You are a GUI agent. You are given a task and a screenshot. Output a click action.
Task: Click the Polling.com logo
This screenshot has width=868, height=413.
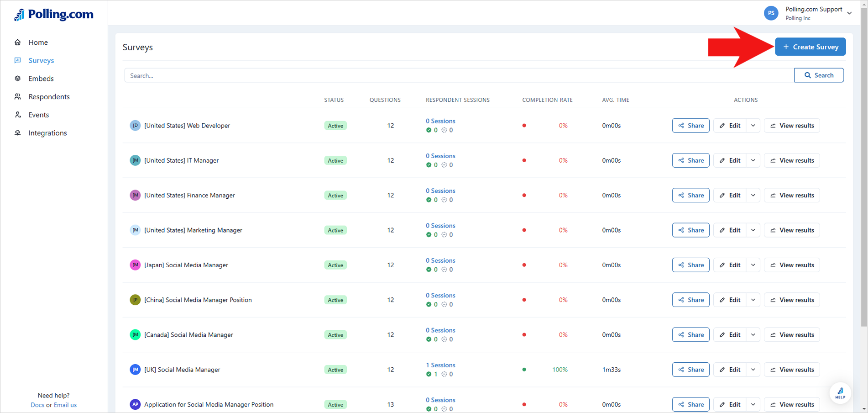tap(54, 15)
